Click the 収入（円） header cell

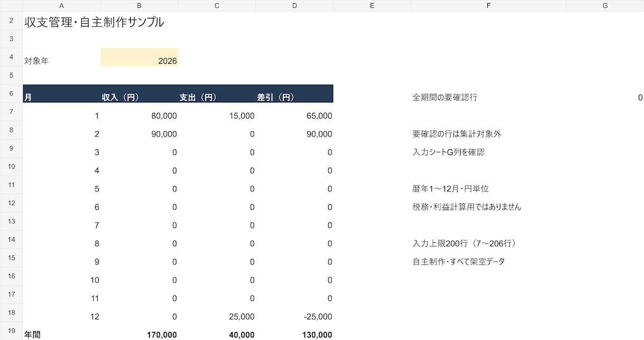coord(139,93)
